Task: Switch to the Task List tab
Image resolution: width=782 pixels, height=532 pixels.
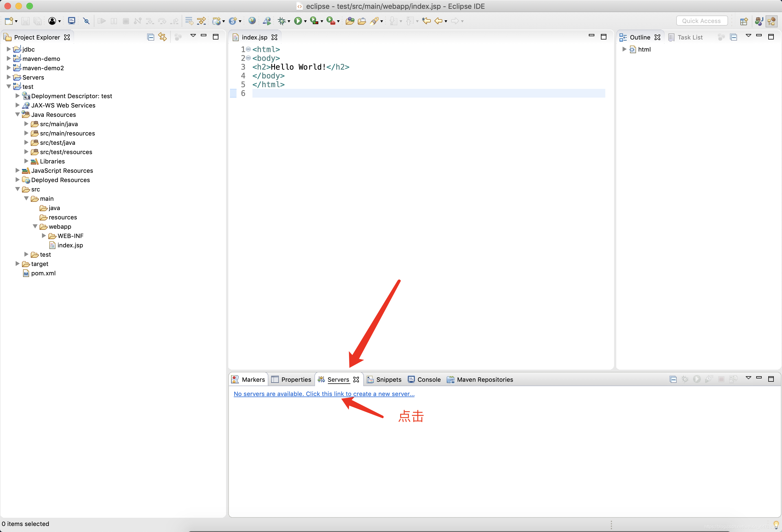Action: (x=690, y=37)
